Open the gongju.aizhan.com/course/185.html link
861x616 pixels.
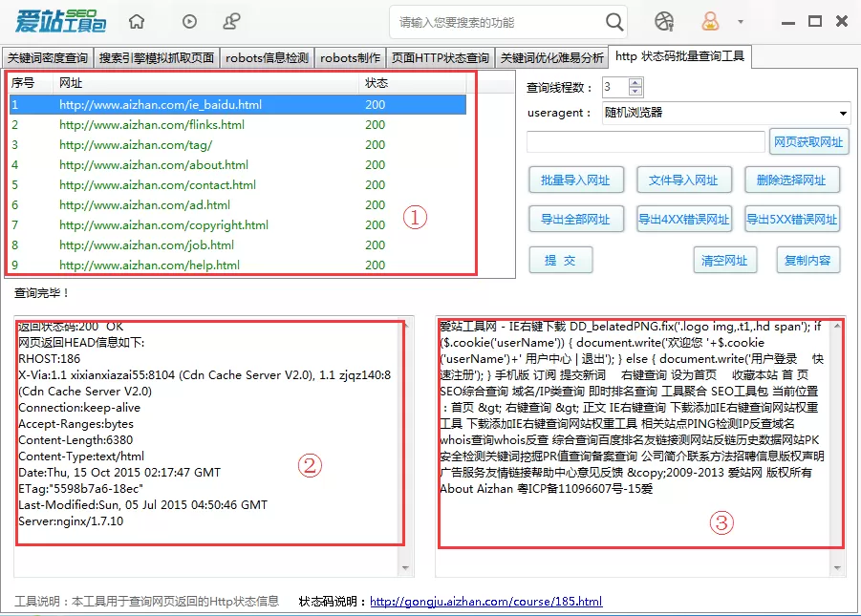coord(486,601)
